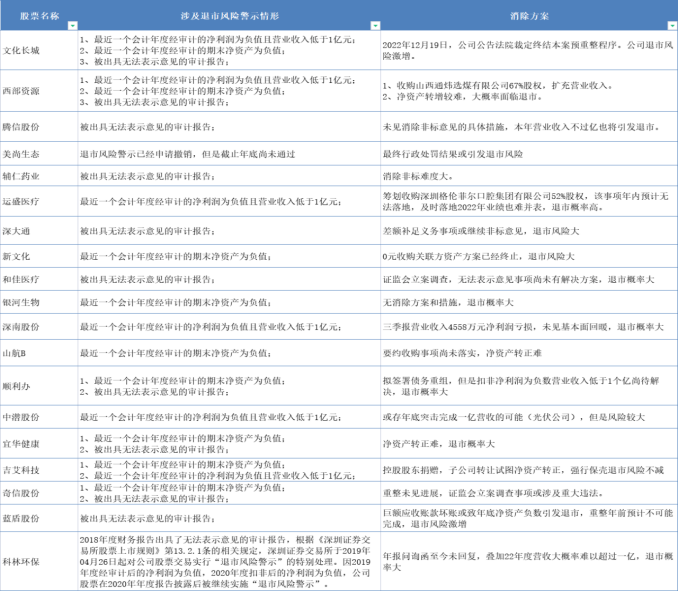The height and width of the screenshot is (592, 678).
Task: Open the 消除方案 column filter dropdown
Action: click(x=673, y=26)
